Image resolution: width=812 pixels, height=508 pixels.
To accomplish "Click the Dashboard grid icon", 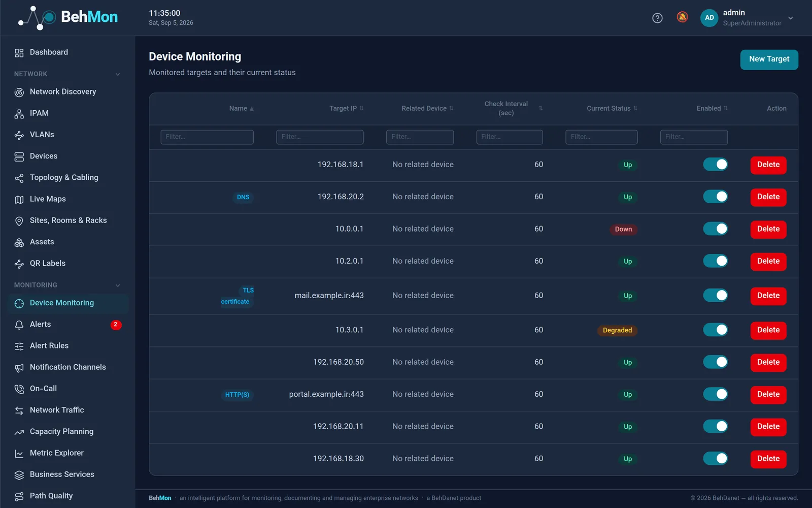I will coord(19,53).
